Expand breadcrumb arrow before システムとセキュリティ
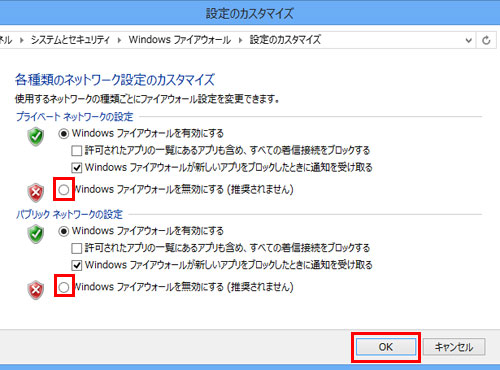 pyautogui.click(x=22, y=40)
